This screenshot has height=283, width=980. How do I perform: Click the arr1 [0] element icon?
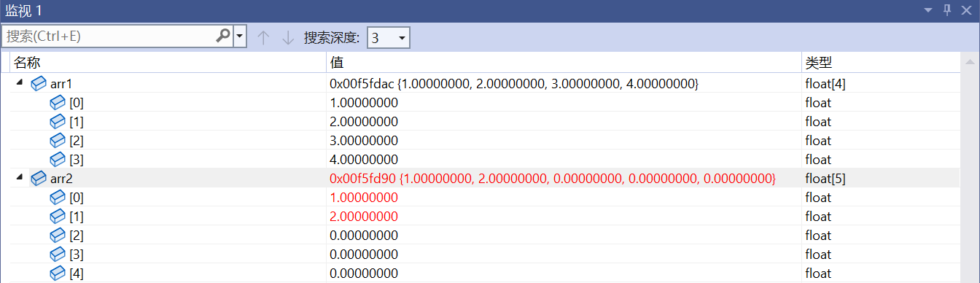(58, 103)
